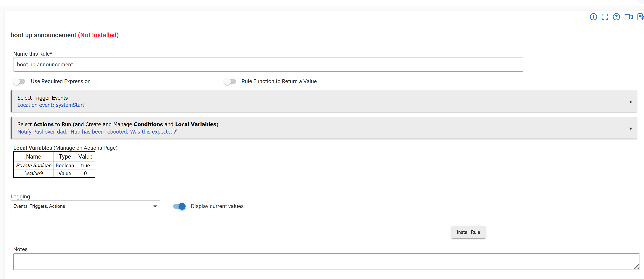Focus the Notes text area
The width and height of the screenshot is (644, 279).
click(x=326, y=261)
